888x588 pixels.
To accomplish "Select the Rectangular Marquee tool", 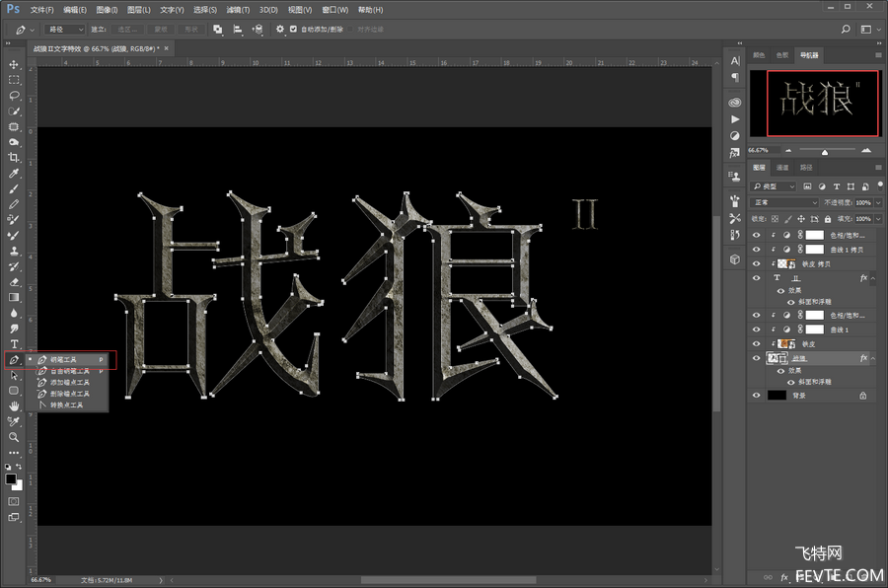I will point(14,80).
